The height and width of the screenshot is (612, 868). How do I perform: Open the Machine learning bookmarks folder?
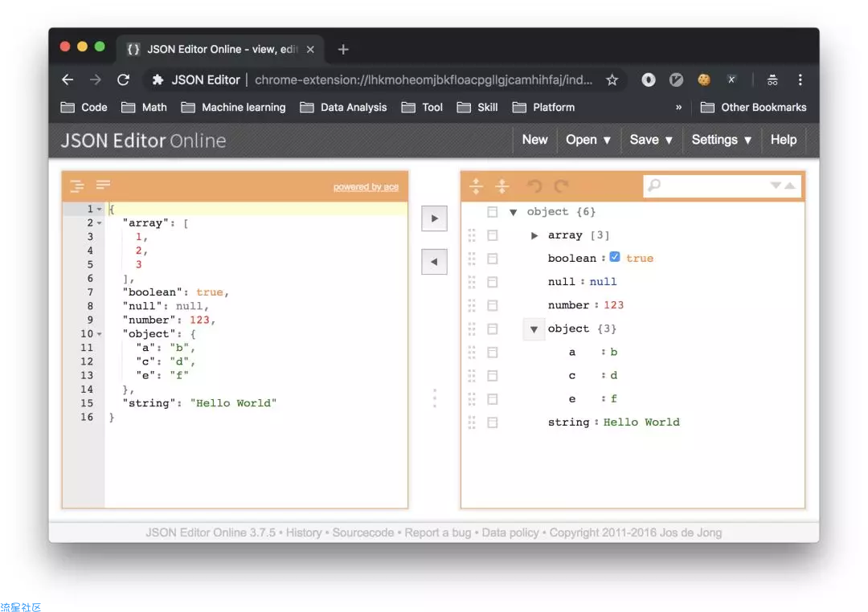pos(234,108)
